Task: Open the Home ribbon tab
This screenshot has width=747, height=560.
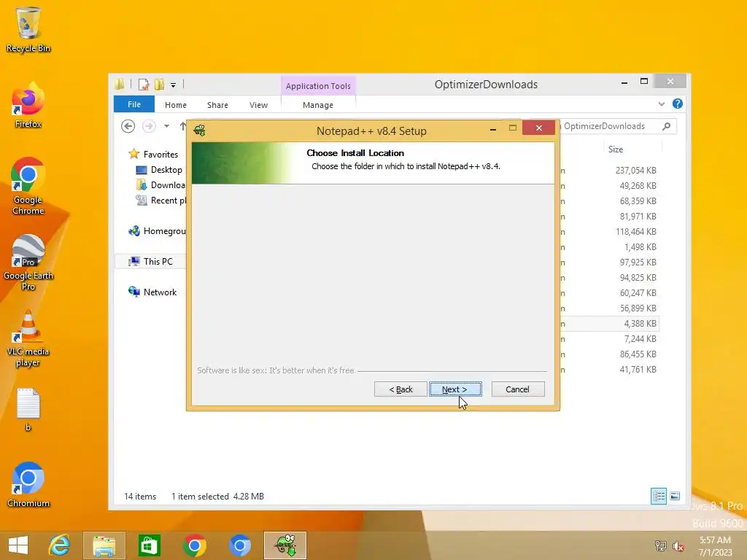Action: pos(176,105)
